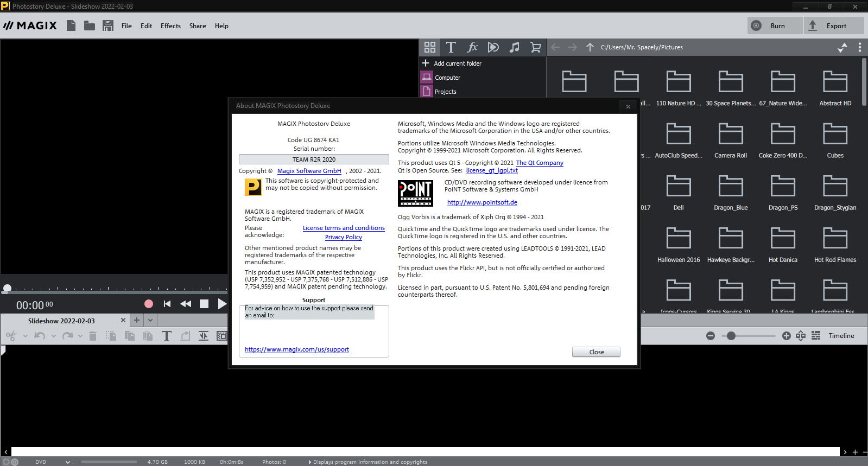Click the Stop playback button
Viewport: 868px width, 466px height.
(x=204, y=304)
